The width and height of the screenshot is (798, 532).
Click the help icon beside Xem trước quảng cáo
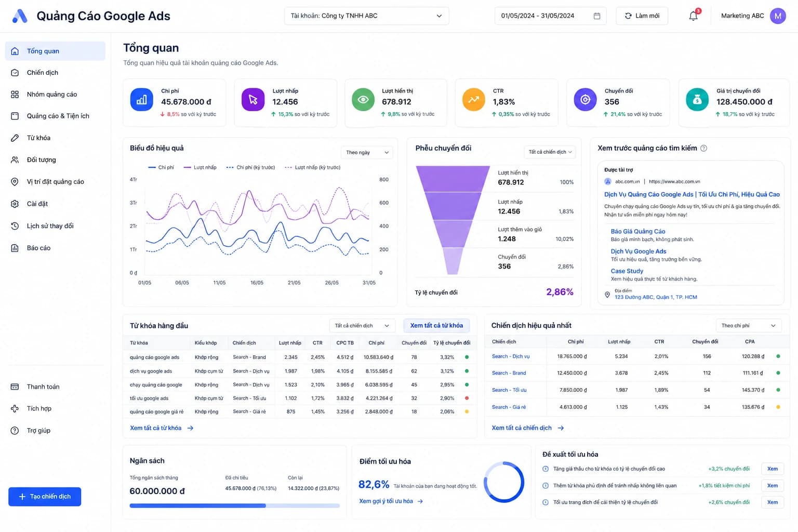coord(704,148)
